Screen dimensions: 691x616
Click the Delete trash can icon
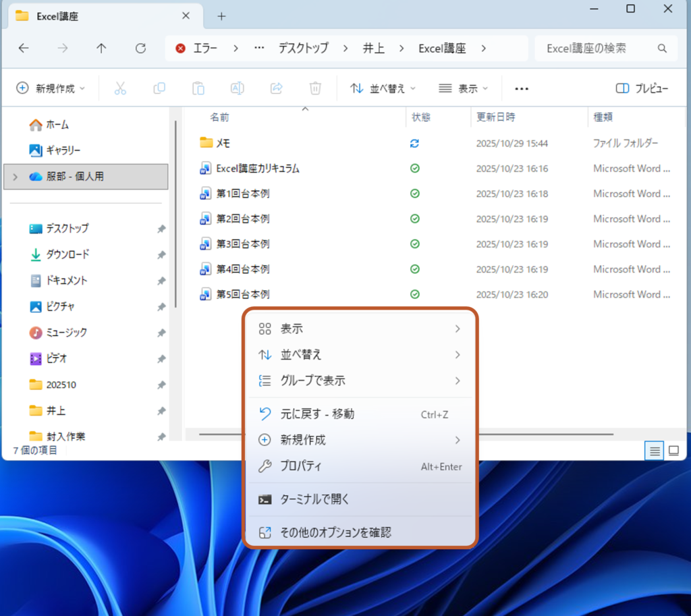pos(315,88)
